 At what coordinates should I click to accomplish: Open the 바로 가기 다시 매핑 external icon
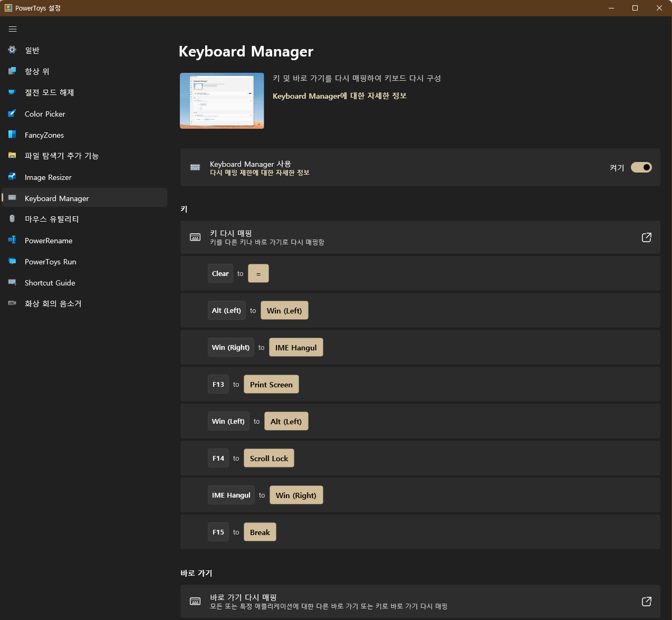pos(646,602)
